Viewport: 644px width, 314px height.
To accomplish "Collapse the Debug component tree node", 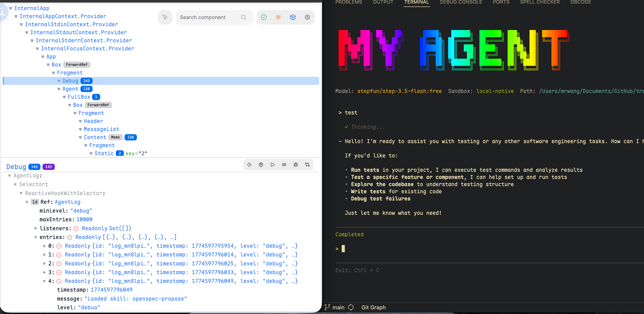I will tap(59, 81).
